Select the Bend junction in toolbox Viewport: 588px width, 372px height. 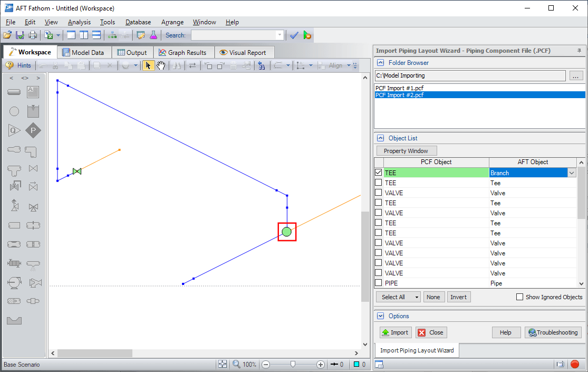[x=31, y=151]
